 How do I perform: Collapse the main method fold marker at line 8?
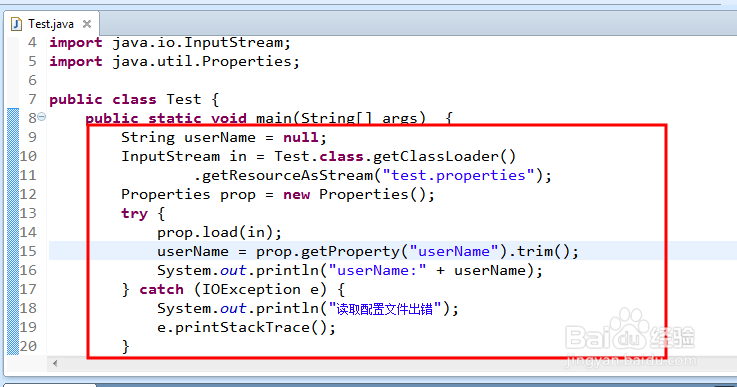41,116
